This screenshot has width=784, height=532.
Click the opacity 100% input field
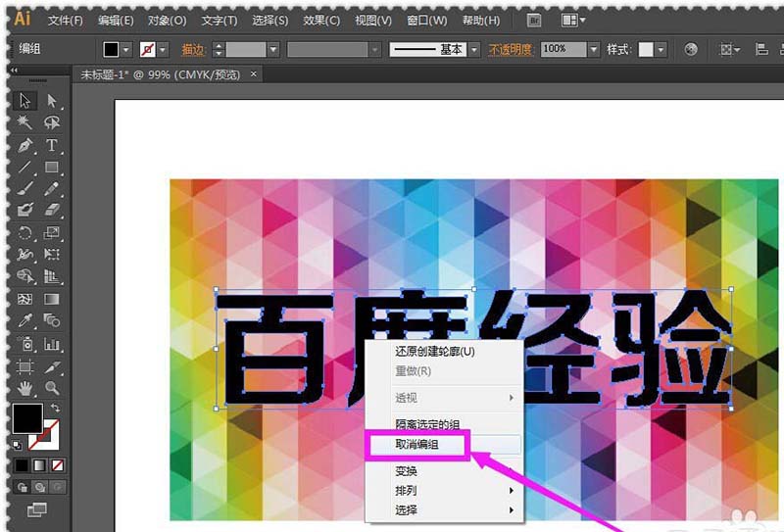tap(563, 49)
